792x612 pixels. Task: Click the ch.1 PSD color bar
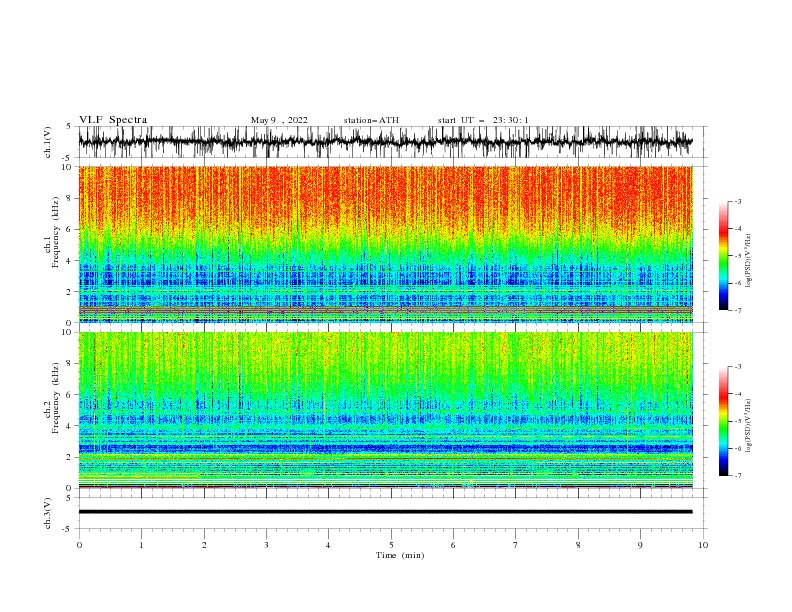point(724,256)
